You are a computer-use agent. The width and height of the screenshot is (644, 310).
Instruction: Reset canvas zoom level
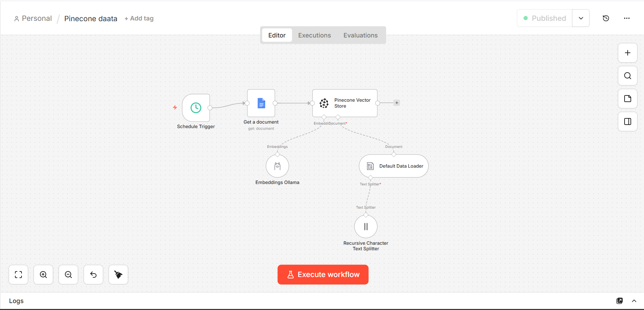click(x=93, y=275)
